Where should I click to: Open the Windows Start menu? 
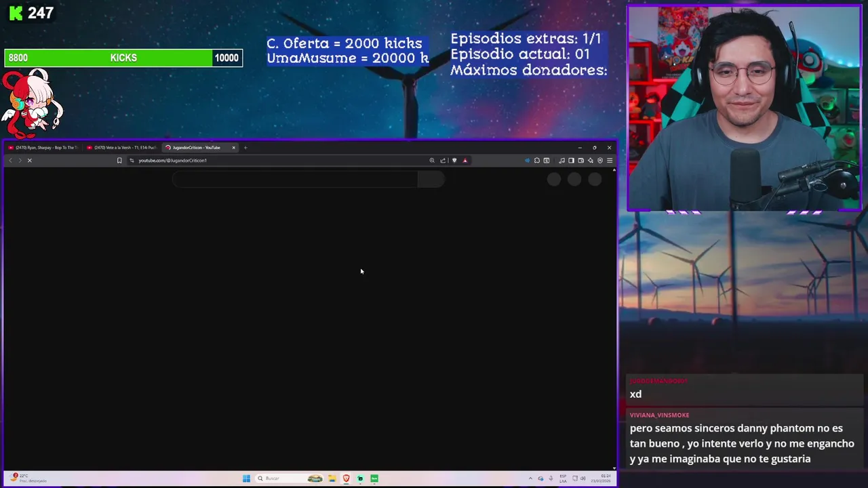(x=246, y=479)
